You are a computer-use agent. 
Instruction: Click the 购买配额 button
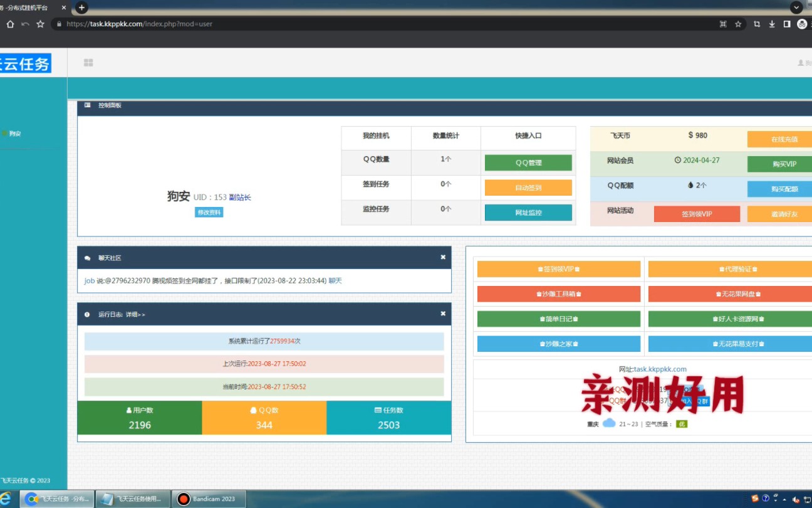(780, 189)
